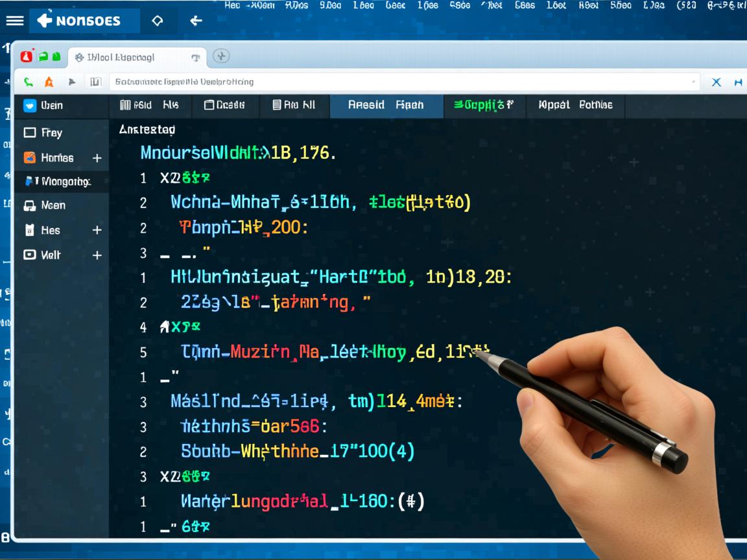Click the green phone icon in browser toolbar
747x560 pixels.
(28, 82)
